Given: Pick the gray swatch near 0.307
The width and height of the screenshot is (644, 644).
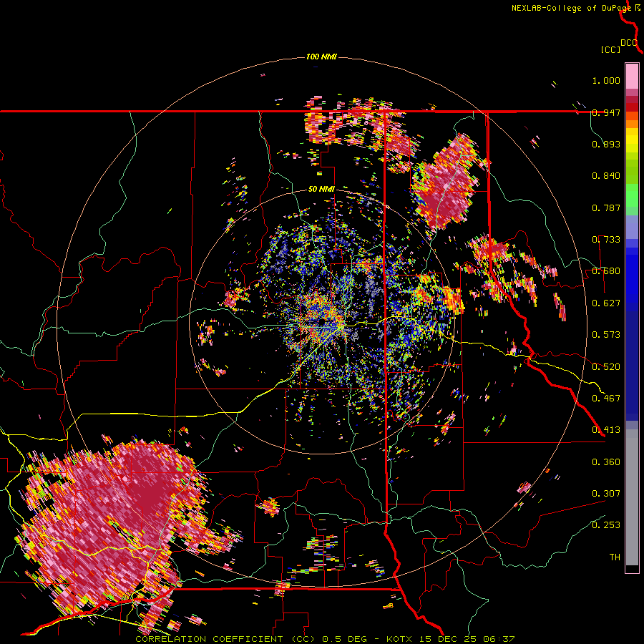Looking at the screenshot, I should 632,497.
